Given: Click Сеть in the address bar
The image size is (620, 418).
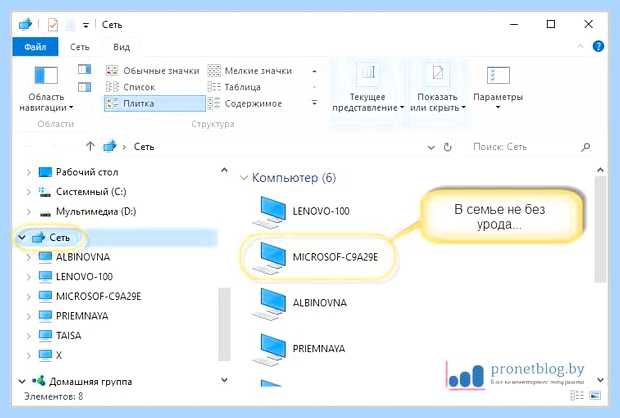Looking at the screenshot, I should coord(144,147).
